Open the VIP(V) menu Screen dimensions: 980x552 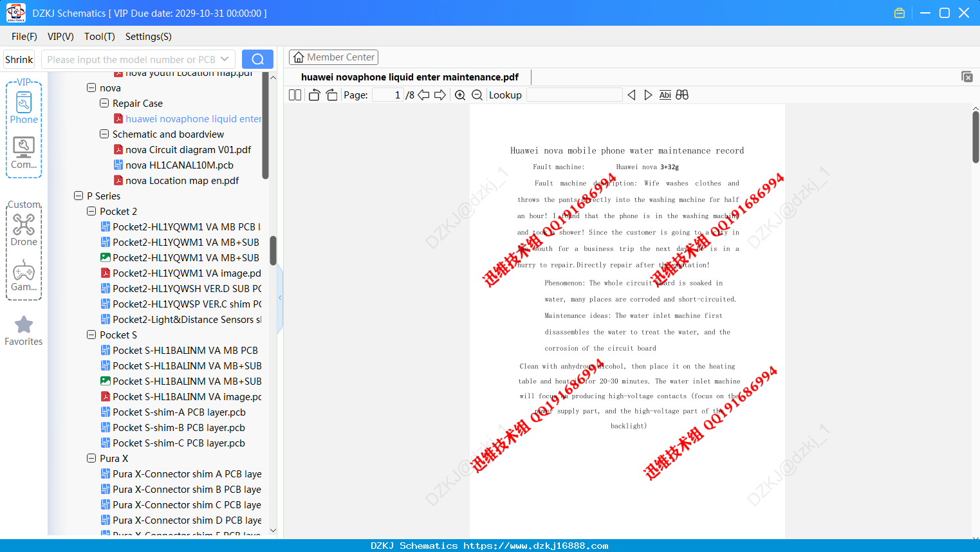click(x=60, y=37)
